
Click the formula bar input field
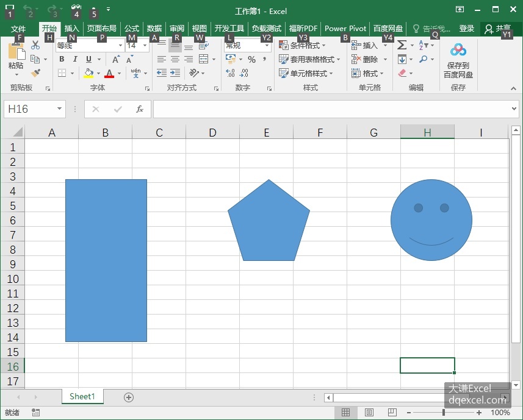pos(331,109)
